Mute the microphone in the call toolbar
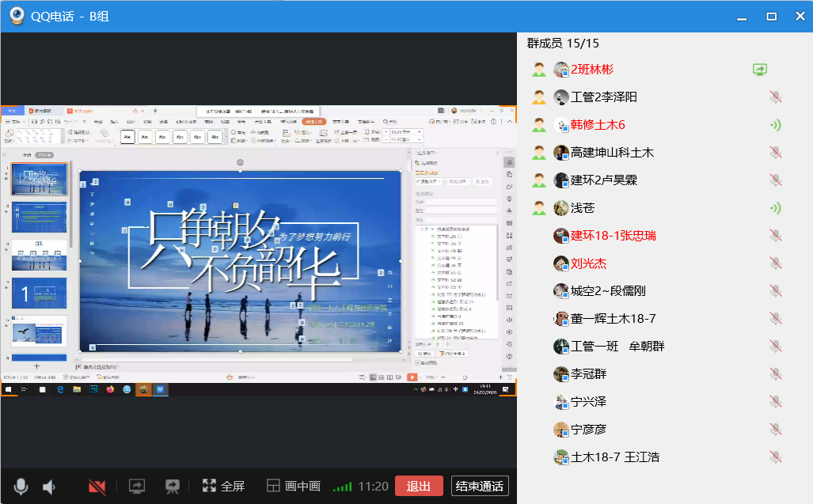 pos(21,486)
